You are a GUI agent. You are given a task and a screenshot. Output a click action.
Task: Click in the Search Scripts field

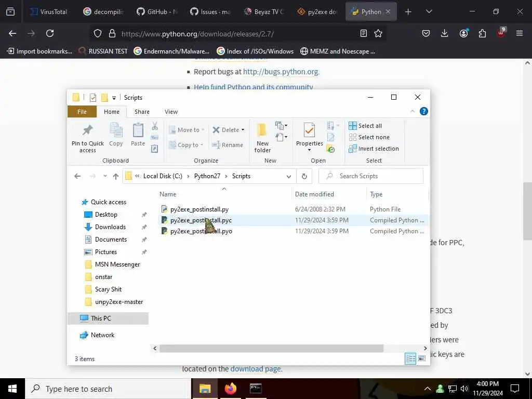click(371, 176)
